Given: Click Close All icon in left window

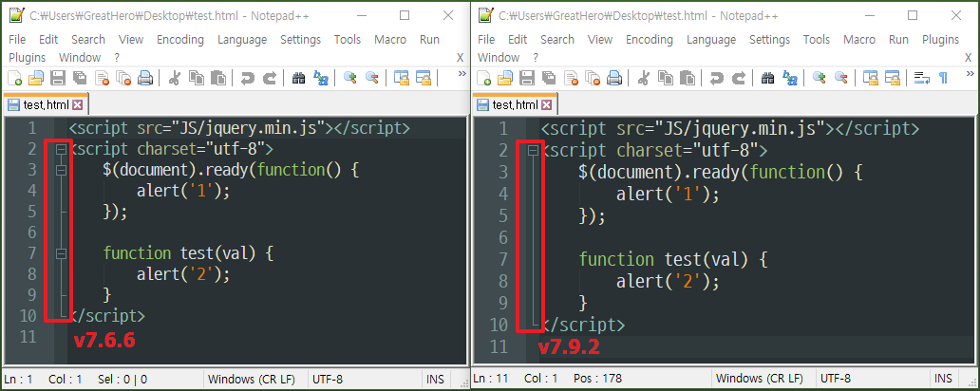Looking at the screenshot, I should click(123, 78).
